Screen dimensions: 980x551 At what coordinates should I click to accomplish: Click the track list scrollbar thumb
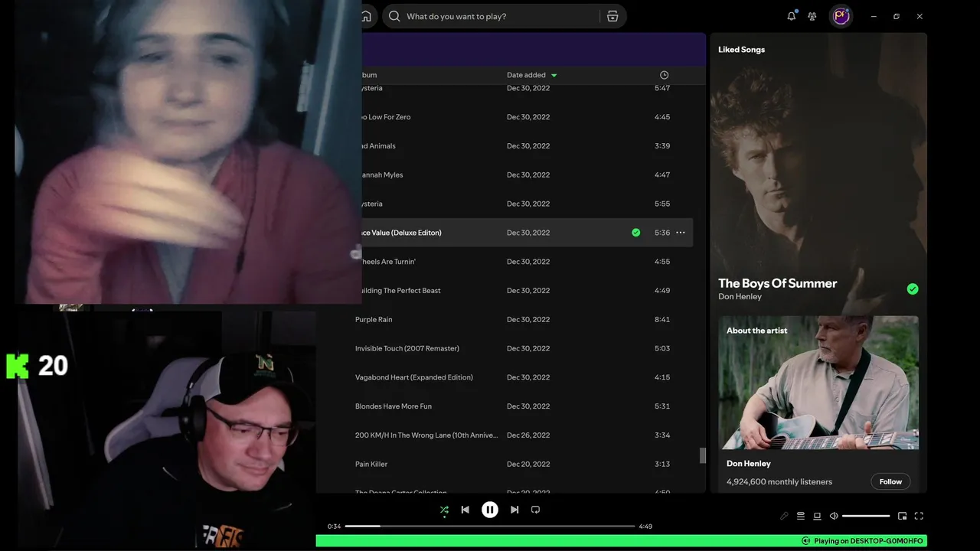coord(703,455)
